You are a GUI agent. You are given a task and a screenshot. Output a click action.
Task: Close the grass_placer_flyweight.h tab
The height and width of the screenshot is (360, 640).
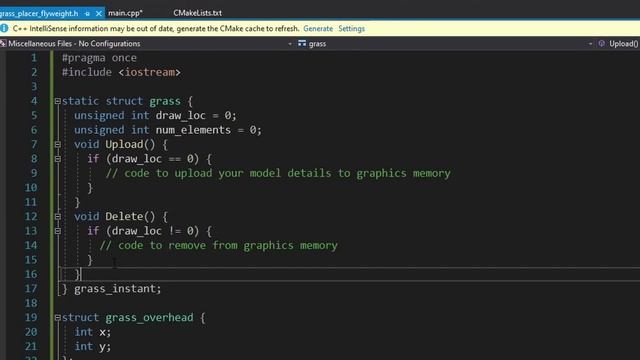(x=98, y=13)
